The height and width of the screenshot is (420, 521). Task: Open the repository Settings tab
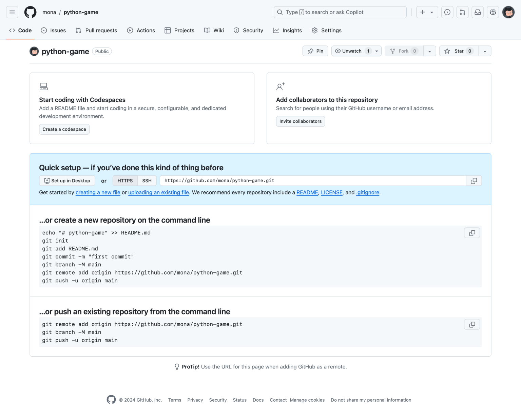click(326, 30)
